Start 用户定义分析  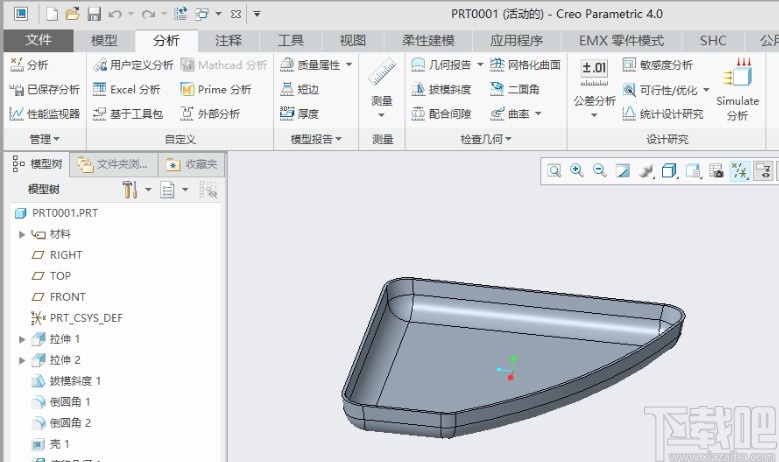[133, 65]
